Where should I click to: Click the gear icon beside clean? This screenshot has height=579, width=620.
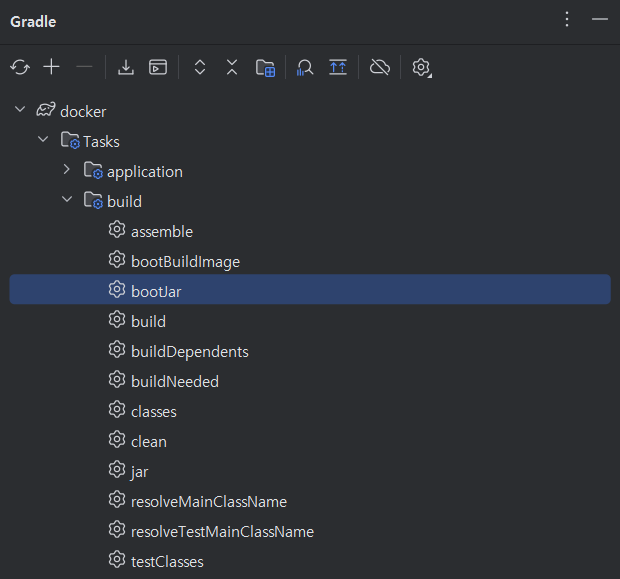[x=117, y=439]
